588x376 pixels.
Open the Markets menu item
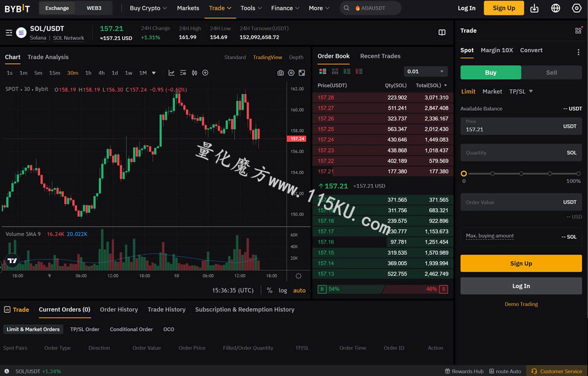pos(188,8)
